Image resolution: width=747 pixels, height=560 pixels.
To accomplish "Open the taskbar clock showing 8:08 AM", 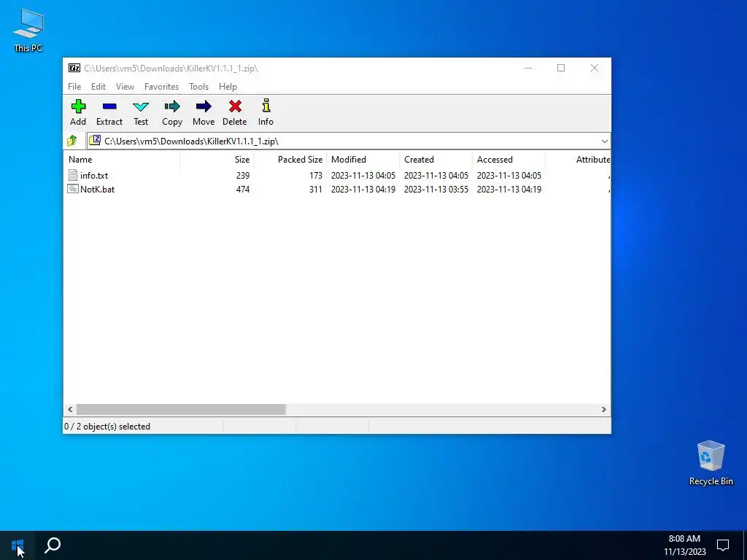I will tap(684, 545).
